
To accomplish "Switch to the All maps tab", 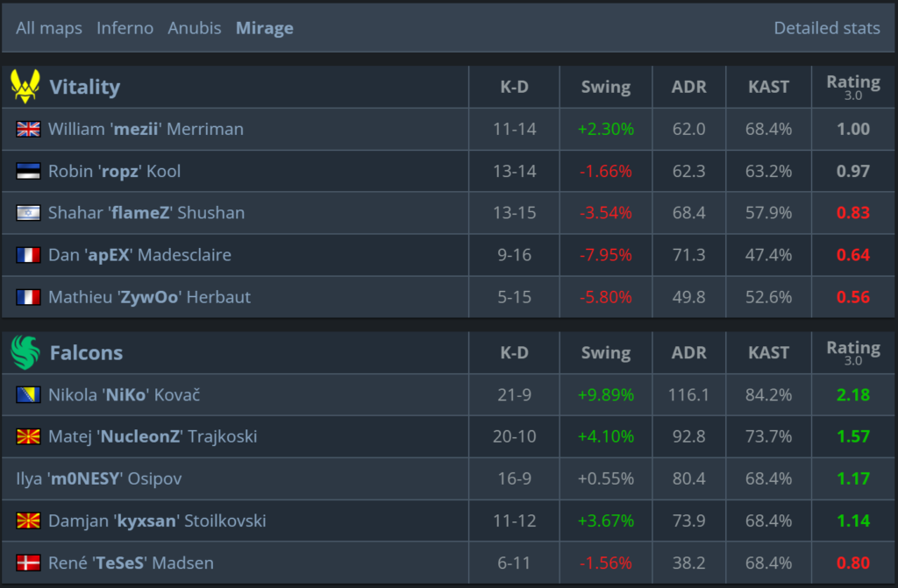I will (49, 28).
